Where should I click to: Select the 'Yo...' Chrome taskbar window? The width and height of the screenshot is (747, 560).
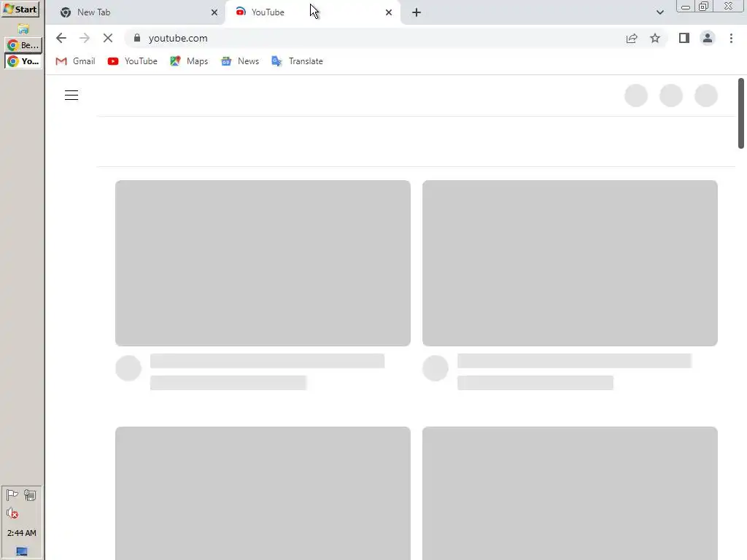23,61
